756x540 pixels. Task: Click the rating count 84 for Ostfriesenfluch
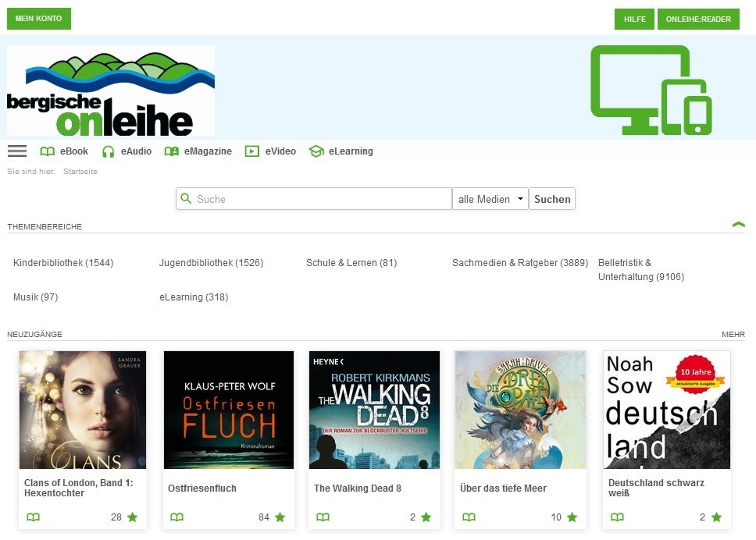tap(264, 517)
